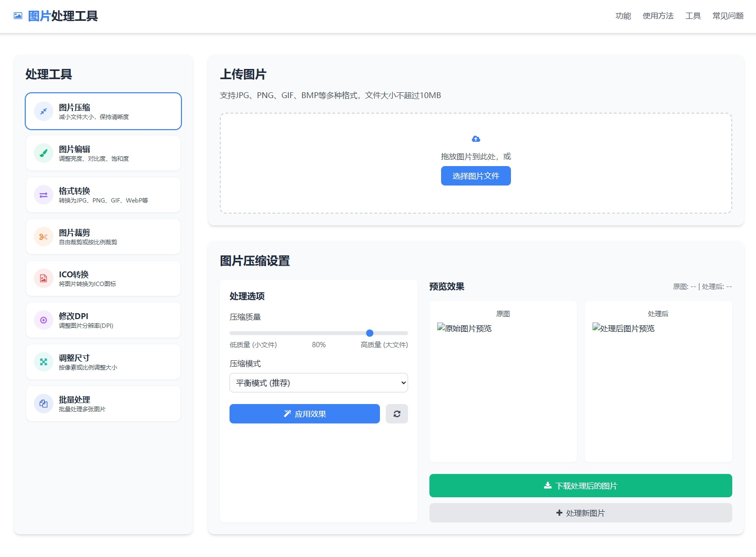Screen dimensions: 756x557
Task: Click the image compression arrows icon
Action: pos(44,111)
